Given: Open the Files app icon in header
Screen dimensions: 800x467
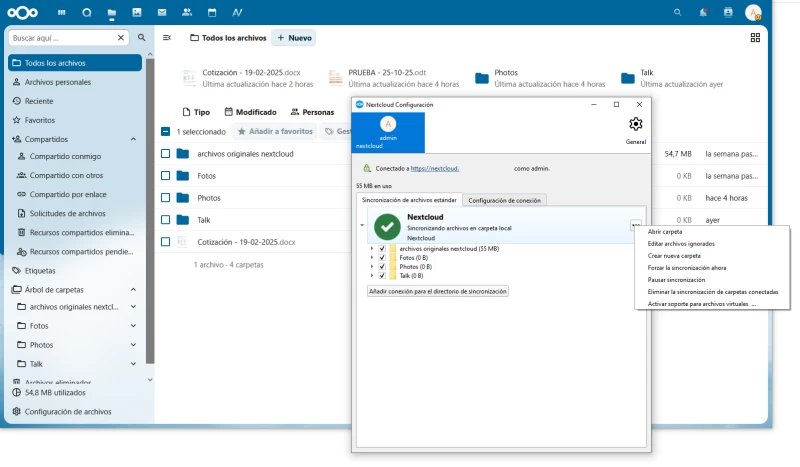Looking at the screenshot, I should (112, 12).
